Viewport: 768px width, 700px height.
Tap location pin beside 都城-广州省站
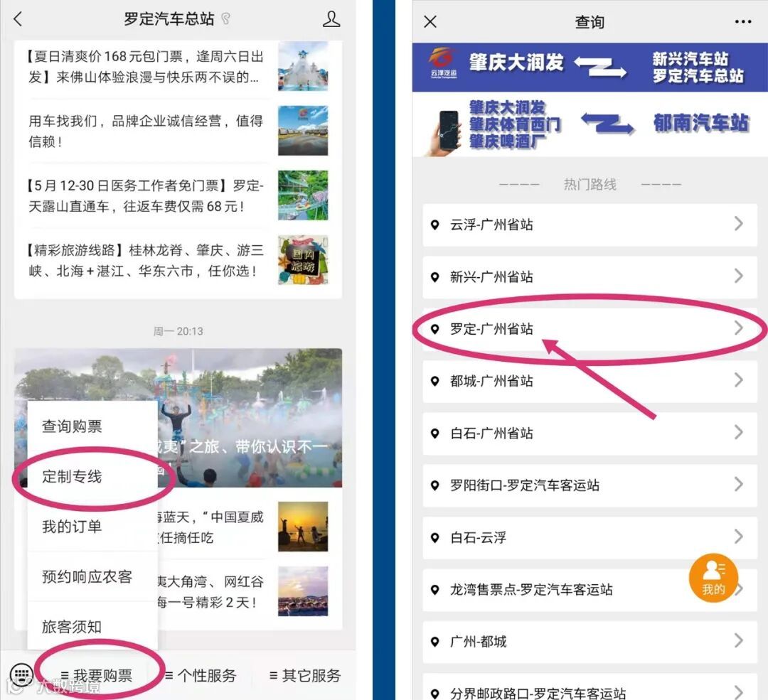click(434, 381)
